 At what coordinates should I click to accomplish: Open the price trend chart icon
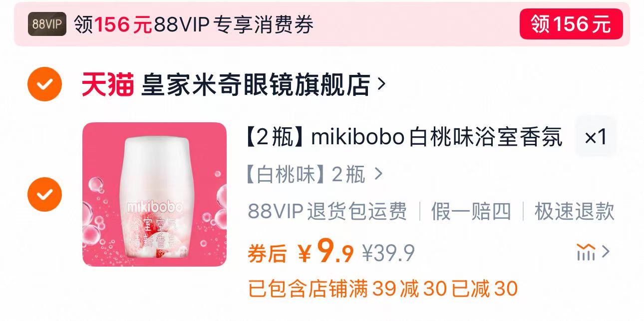(586, 252)
